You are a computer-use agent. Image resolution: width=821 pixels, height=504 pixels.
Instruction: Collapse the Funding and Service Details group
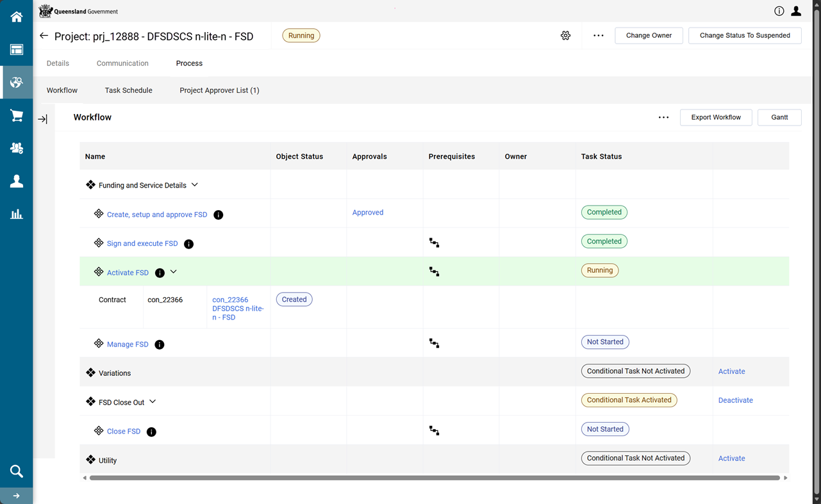click(x=195, y=185)
